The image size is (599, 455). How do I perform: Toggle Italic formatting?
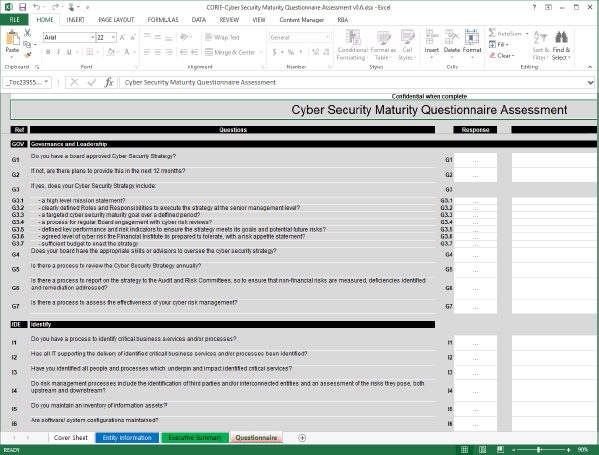click(58, 52)
